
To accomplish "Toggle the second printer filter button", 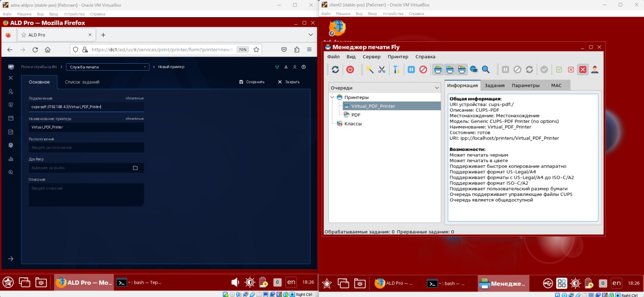I will tap(450, 70).
